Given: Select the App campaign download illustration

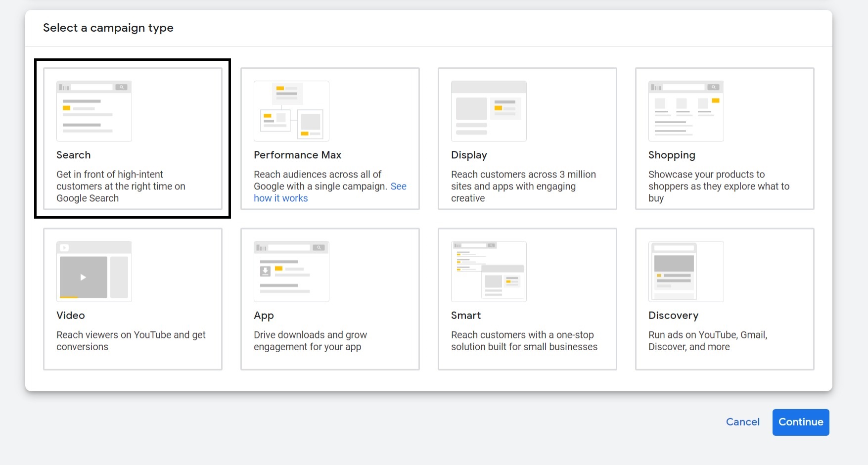Looking at the screenshot, I should tap(291, 272).
